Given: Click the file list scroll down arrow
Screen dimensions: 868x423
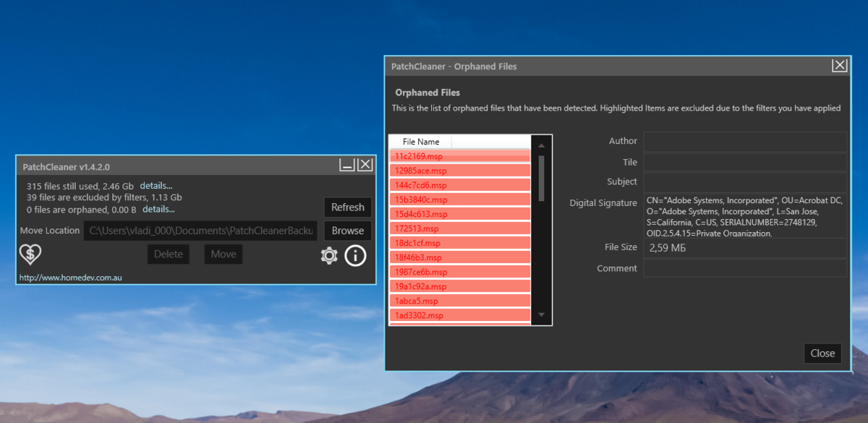Looking at the screenshot, I should pos(542,315).
